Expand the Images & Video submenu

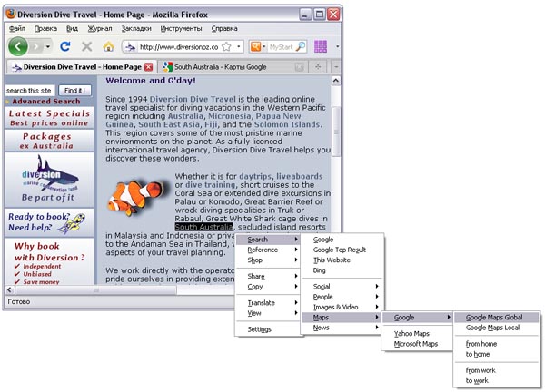(342, 307)
